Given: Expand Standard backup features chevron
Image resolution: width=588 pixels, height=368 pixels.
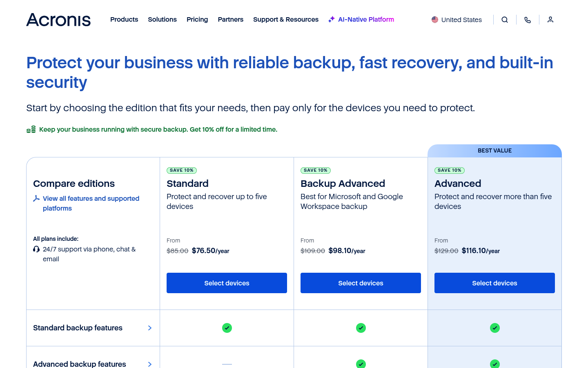Looking at the screenshot, I should coord(150,328).
